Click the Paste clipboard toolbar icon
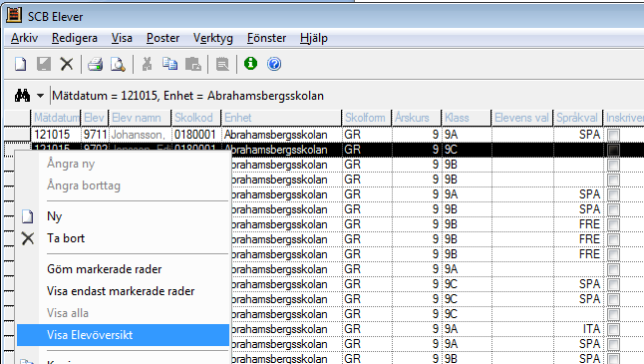This screenshot has height=364, width=644. coord(193,64)
